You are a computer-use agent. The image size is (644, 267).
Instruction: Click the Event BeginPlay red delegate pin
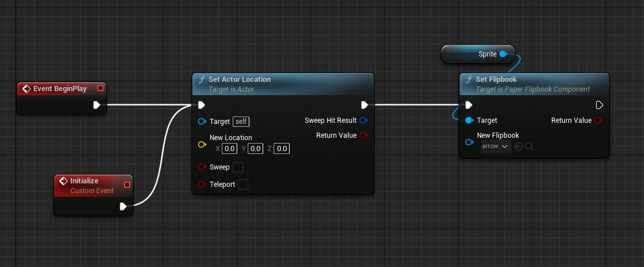coord(101,88)
